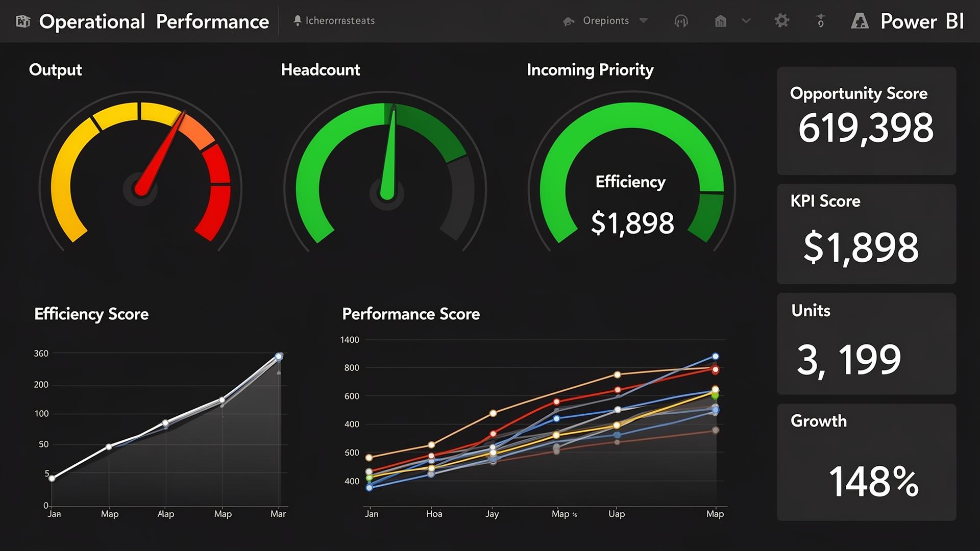The image size is (980, 551).
Task: Select the Operational Performance title
Action: pos(154,21)
